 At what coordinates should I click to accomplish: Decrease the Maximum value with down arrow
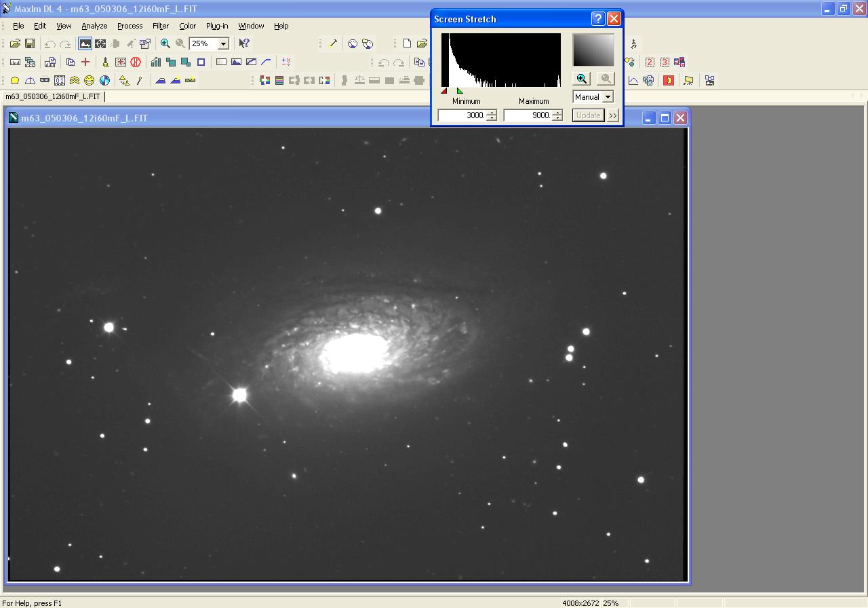557,118
